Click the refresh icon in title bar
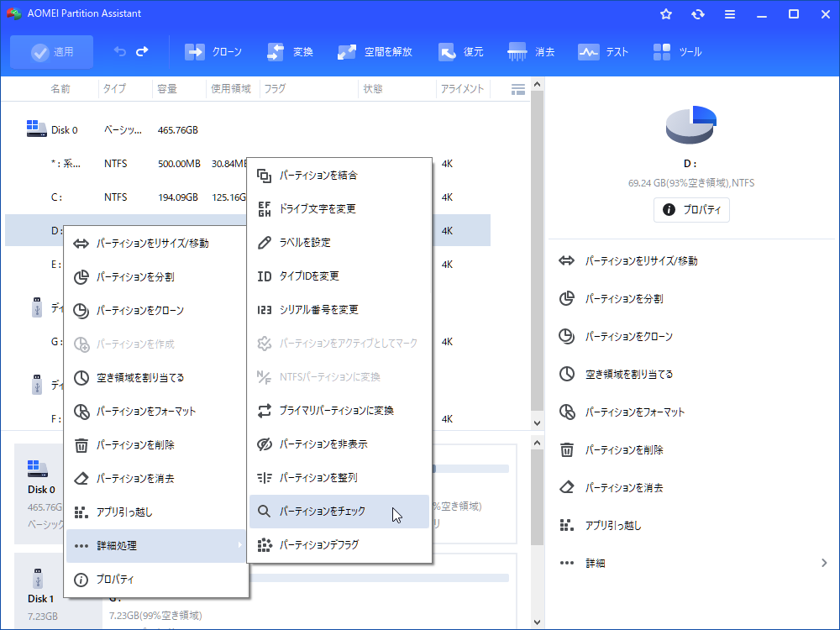Viewport: 840px width, 630px height. pyautogui.click(x=698, y=14)
